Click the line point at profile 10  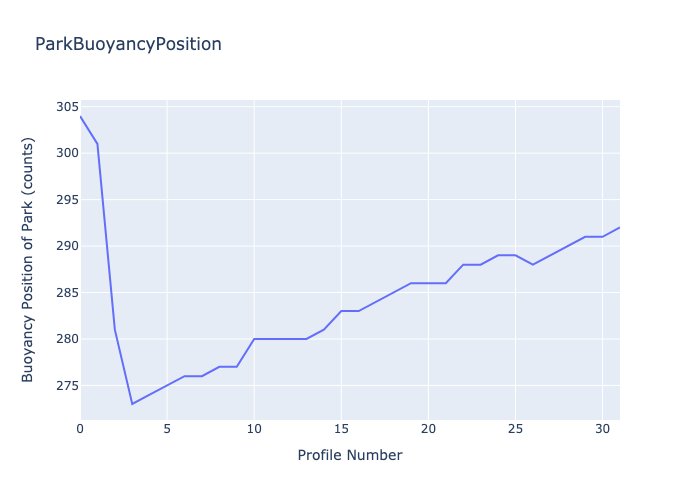[x=254, y=339]
